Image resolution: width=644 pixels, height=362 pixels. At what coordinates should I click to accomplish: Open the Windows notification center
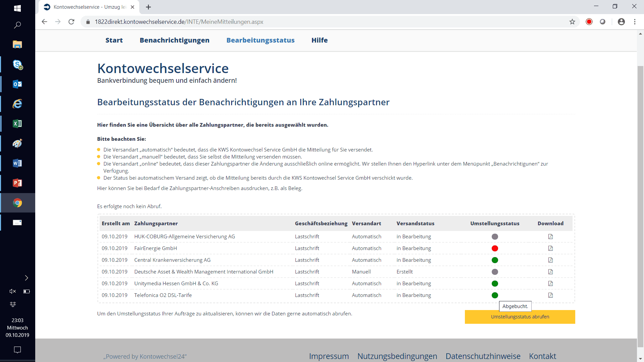(17, 350)
